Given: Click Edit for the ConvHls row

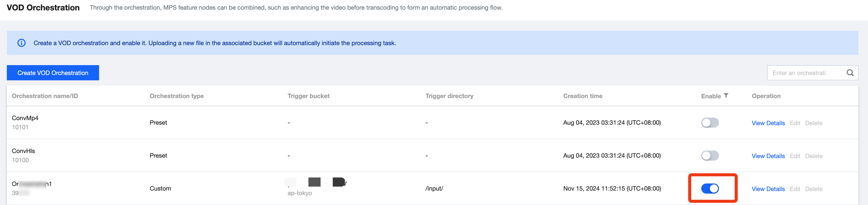Looking at the screenshot, I should (x=795, y=156).
